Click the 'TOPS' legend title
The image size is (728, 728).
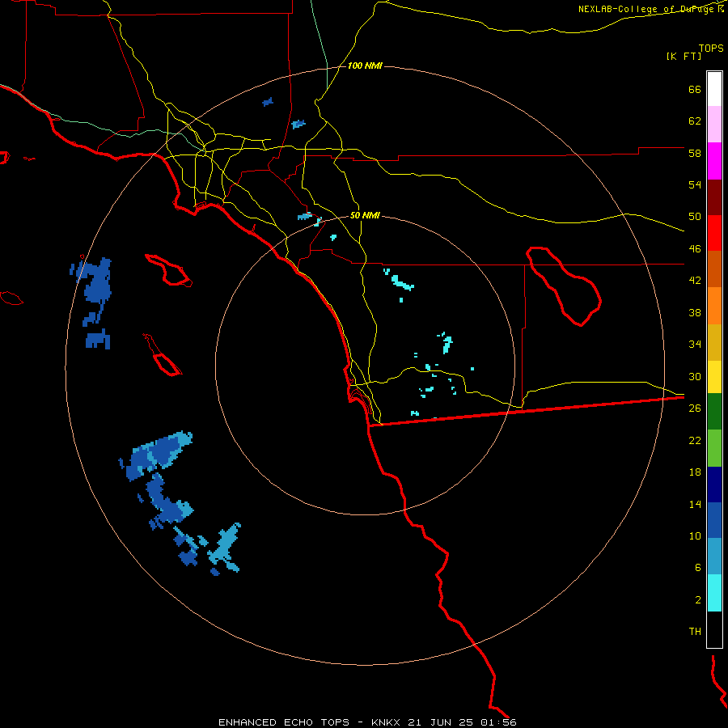711,48
